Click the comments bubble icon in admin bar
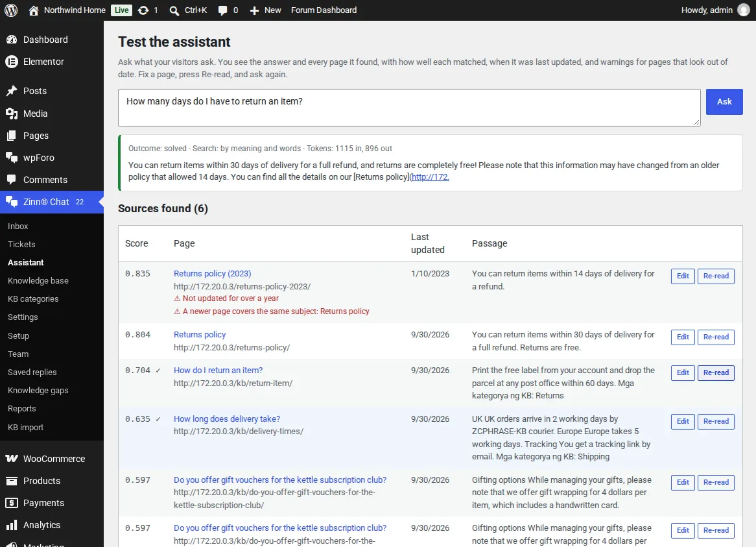Screen dimensions: 756x547 point(222,10)
